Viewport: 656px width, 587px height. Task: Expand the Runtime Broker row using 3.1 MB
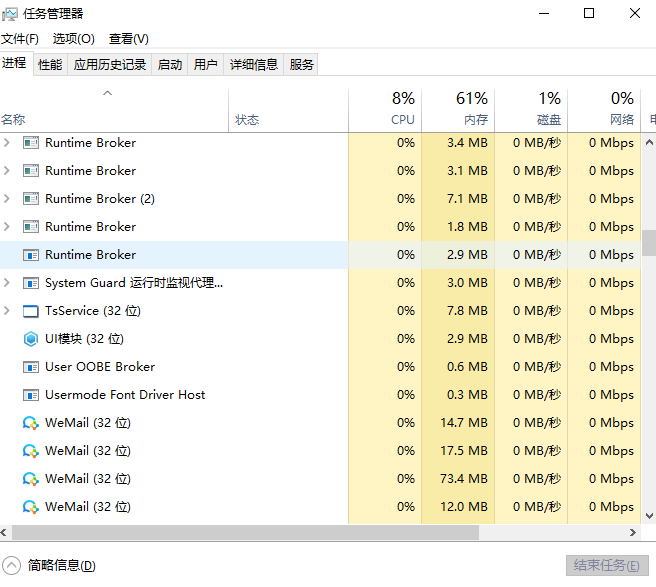pos(6,171)
